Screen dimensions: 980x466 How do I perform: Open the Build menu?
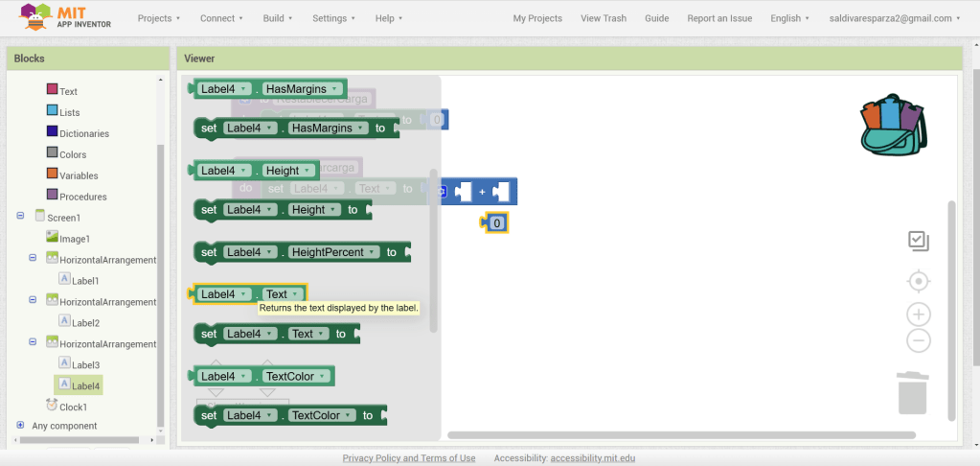[278, 18]
